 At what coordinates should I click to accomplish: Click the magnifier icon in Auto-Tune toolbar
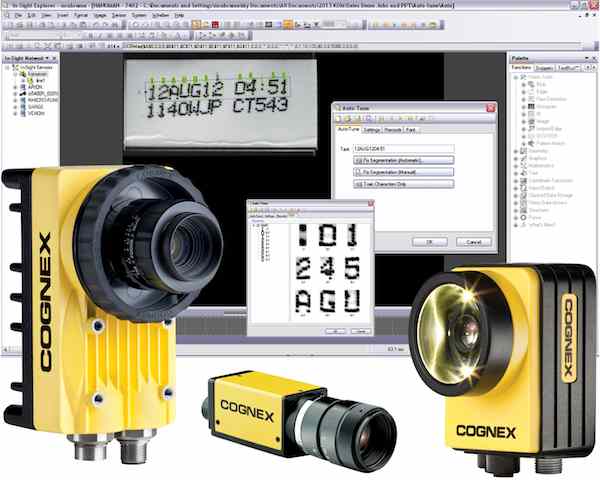click(x=368, y=119)
